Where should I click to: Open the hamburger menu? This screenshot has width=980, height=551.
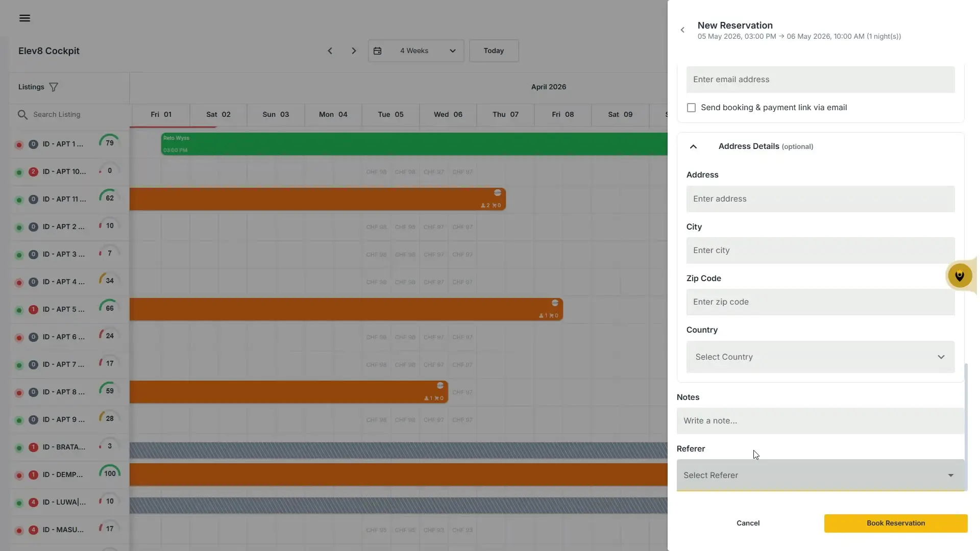24,18
